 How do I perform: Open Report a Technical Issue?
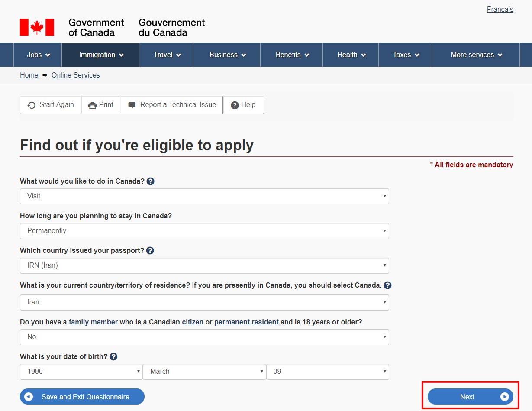click(172, 105)
